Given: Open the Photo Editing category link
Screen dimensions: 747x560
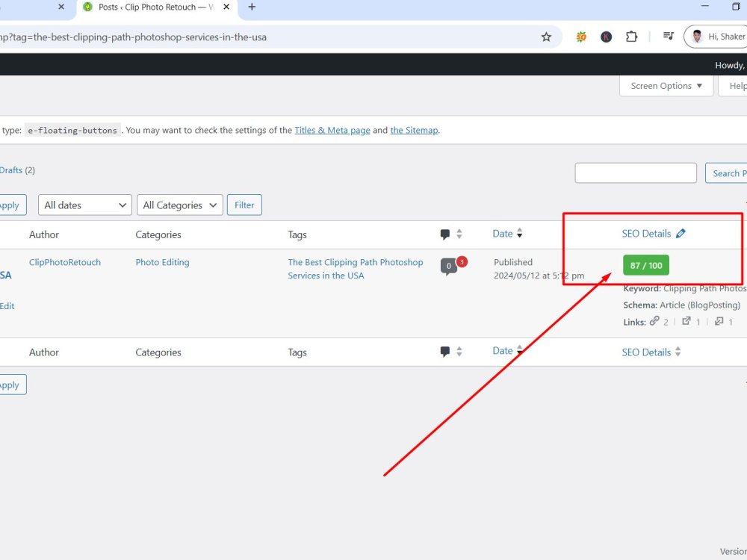Looking at the screenshot, I should (162, 262).
